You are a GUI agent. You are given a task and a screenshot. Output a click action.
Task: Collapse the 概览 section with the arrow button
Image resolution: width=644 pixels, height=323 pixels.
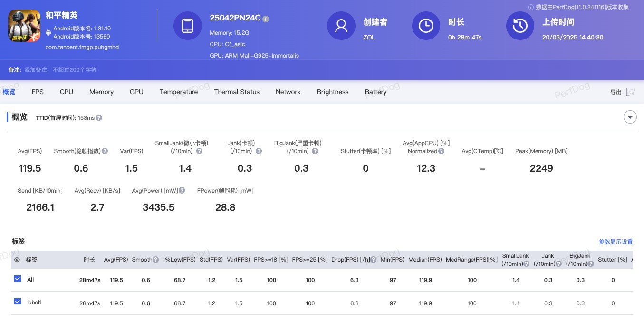[x=630, y=117]
